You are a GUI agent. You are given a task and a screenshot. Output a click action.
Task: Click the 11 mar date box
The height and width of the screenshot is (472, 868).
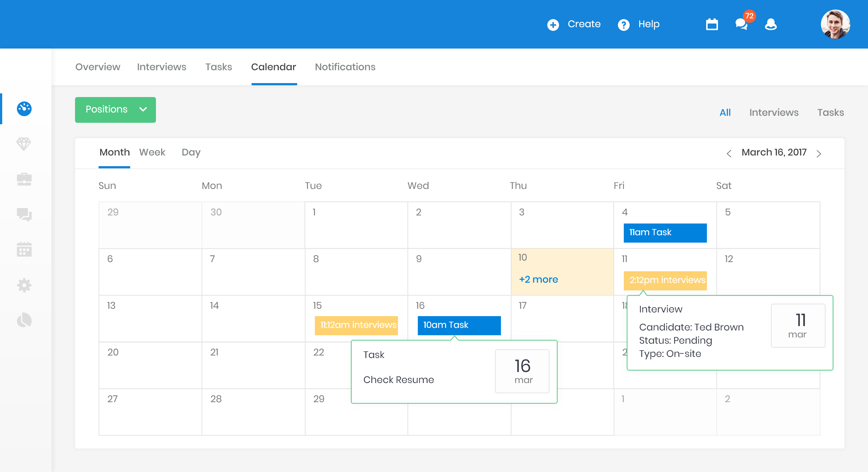click(798, 326)
